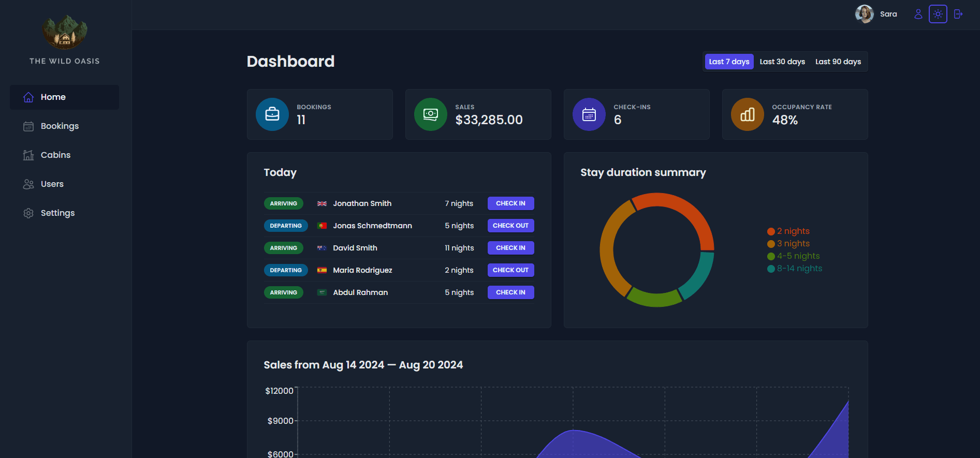The height and width of the screenshot is (458, 980).
Task: Switch to Last 90 days filter
Action: coord(838,62)
